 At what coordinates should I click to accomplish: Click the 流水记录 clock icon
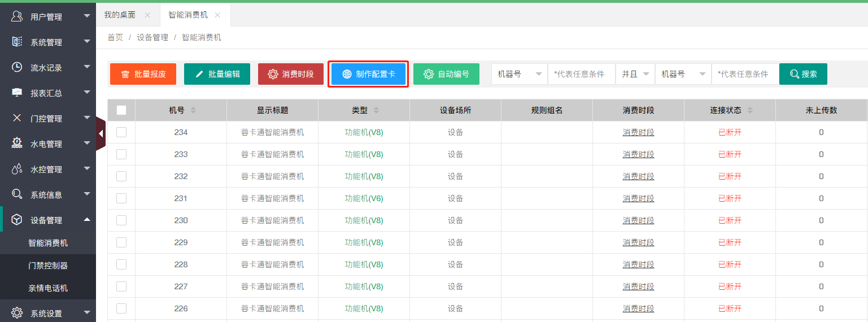coord(17,67)
